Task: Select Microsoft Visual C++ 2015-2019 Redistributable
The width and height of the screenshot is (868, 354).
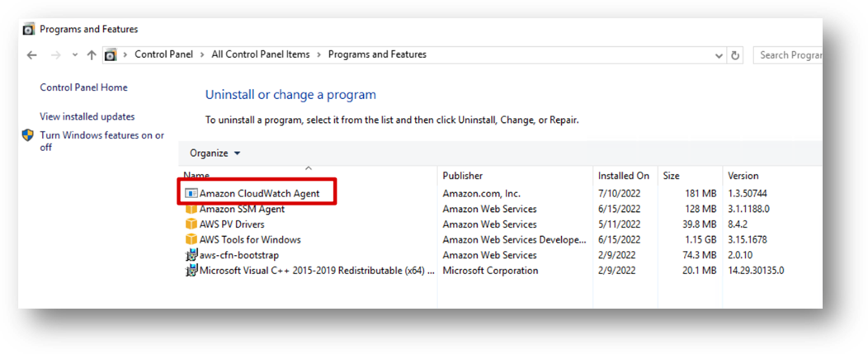Action: tap(317, 271)
